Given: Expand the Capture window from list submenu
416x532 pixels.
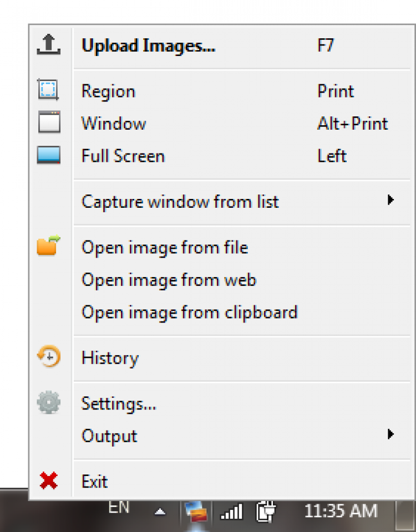Looking at the screenshot, I should (390, 200).
